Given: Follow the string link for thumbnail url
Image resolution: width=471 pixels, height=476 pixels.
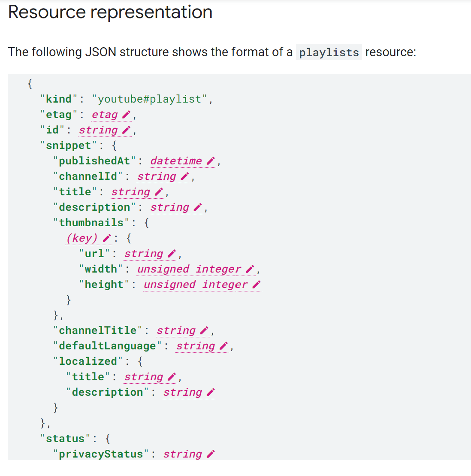Looking at the screenshot, I should point(144,254).
